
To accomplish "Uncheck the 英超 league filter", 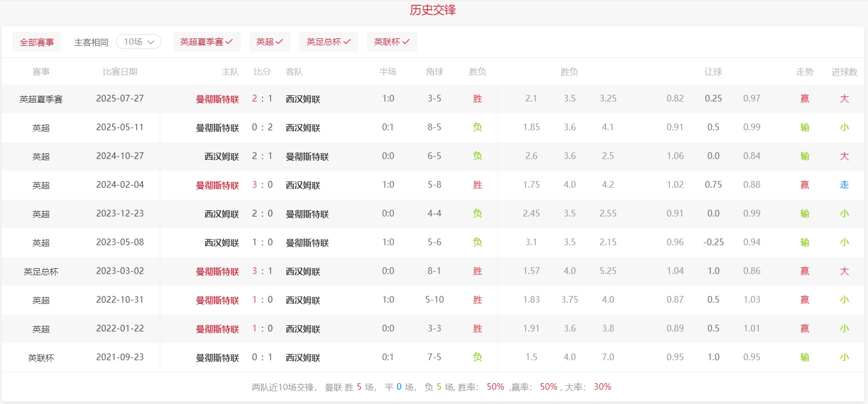I will point(269,42).
